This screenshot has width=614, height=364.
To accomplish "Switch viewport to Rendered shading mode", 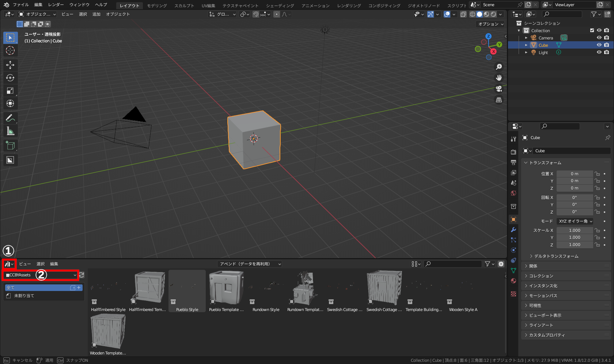I will (x=493, y=14).
